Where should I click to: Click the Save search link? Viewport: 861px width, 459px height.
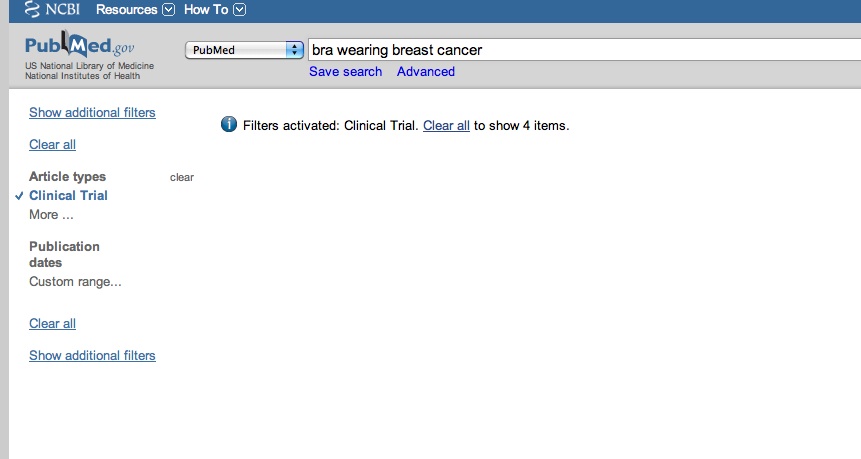click(x=345, y=72)
